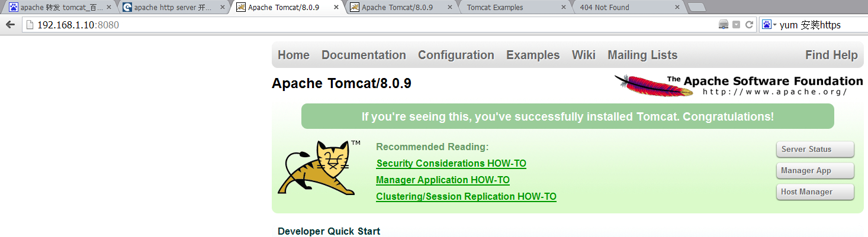This screenshot has width=868, height=237.
Task: Open Security Considerations HOW-TO link
Action: (451, 163)
